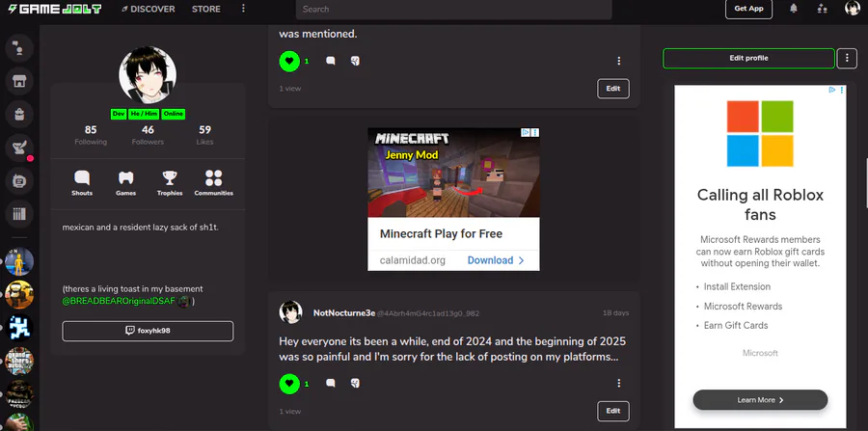View the 85 Following list
Viewport: 868px width, 431px height.
[91, 135]
